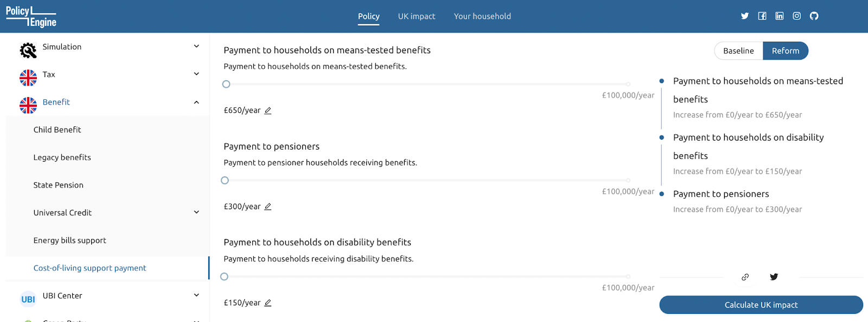Image resolution: width=868 pixels, height=322 pixels.
Task: Edit the £650/year value pencil icon
Action: (268, 111)
